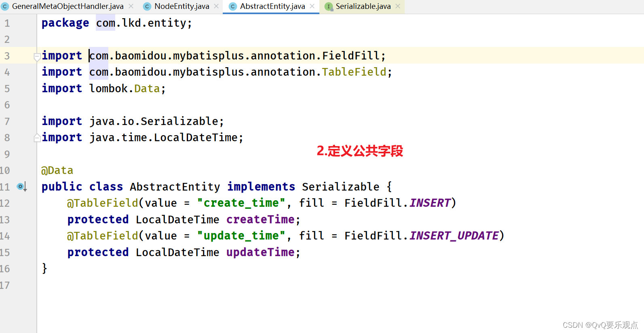Select the AbstractEntity.java tab
The image size is (644, 333).
(x=272, y=6)
